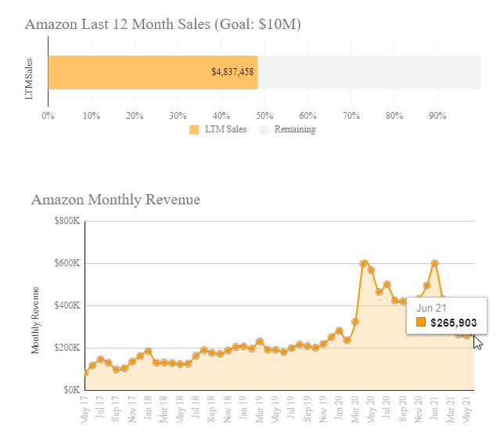Select the Mar 19 data point

[260, 342]
